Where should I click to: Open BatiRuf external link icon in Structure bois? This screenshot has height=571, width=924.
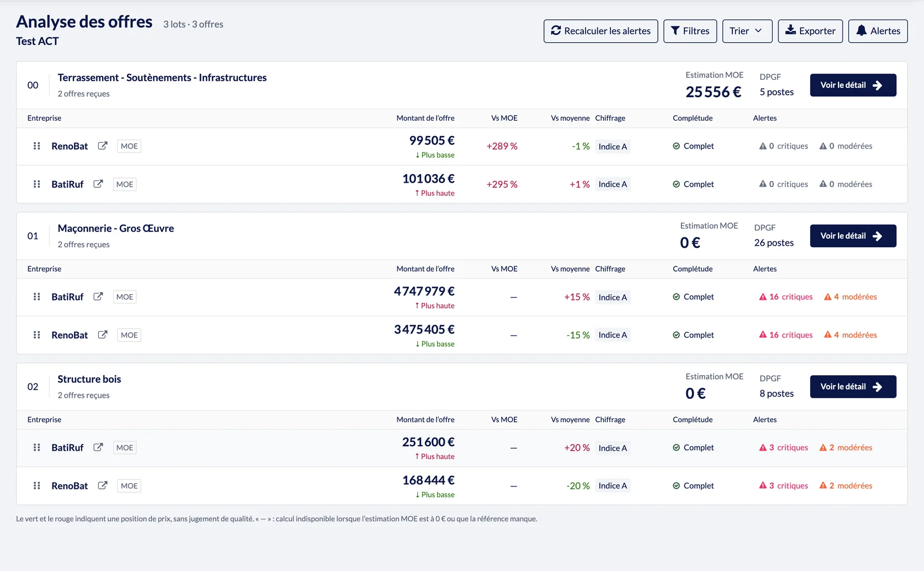pyautogui.click(x=98, y=447)
